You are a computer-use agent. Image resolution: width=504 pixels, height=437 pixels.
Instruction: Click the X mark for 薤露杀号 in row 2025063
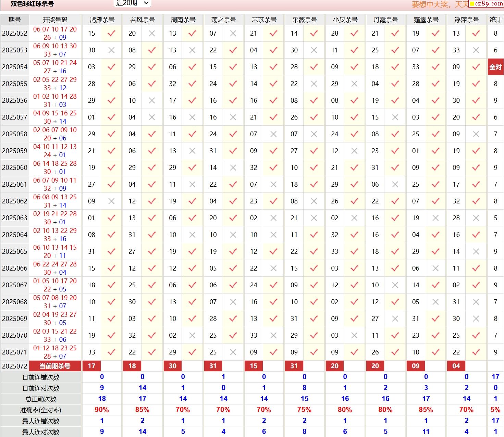(435, 218)
